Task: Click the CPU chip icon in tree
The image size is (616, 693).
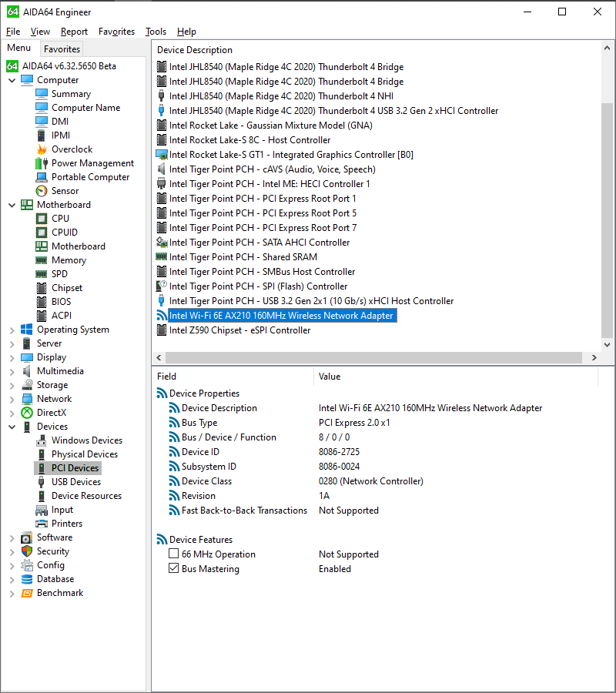Action: 42,219
